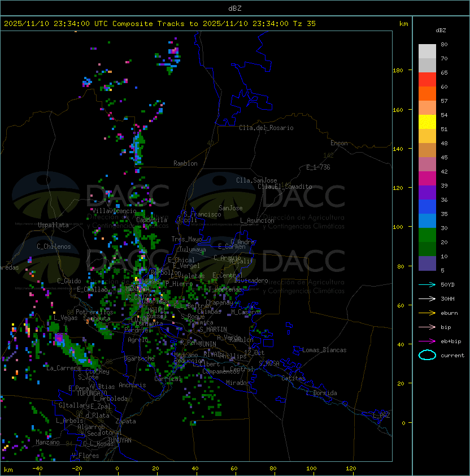470x476 pixels.
Task: Select the bright green 20-30 dBZ swatch
Action: [427, 235]
